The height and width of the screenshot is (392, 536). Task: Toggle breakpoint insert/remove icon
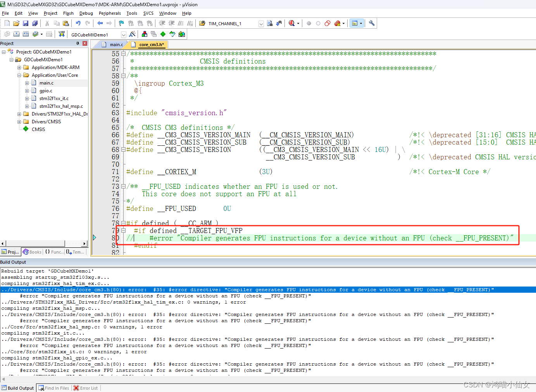[309, 23]
